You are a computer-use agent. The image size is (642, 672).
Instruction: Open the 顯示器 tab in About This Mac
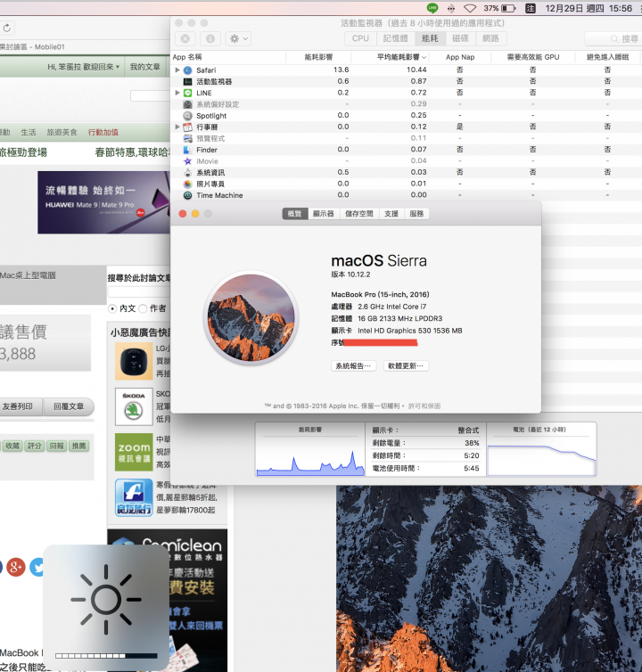324,213
